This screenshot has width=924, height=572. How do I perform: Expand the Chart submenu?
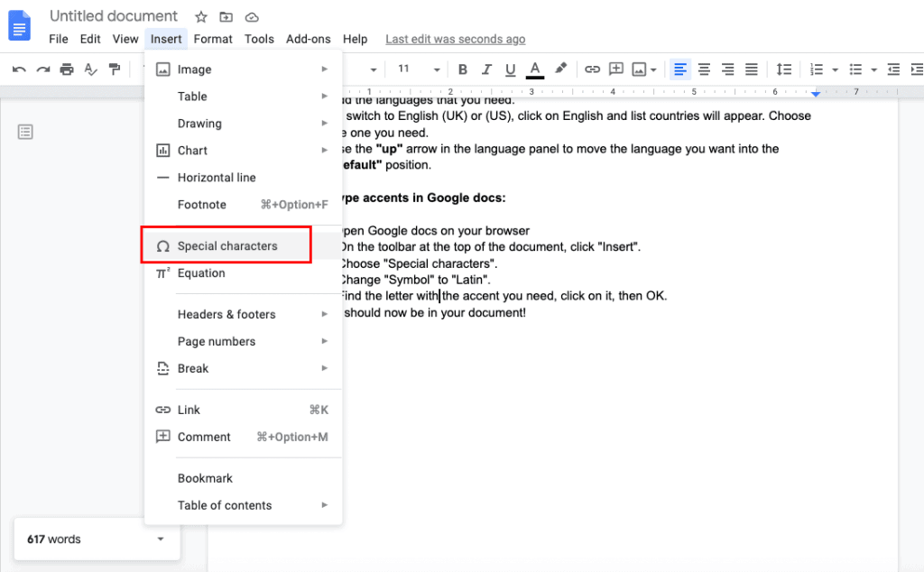[244, 151]
